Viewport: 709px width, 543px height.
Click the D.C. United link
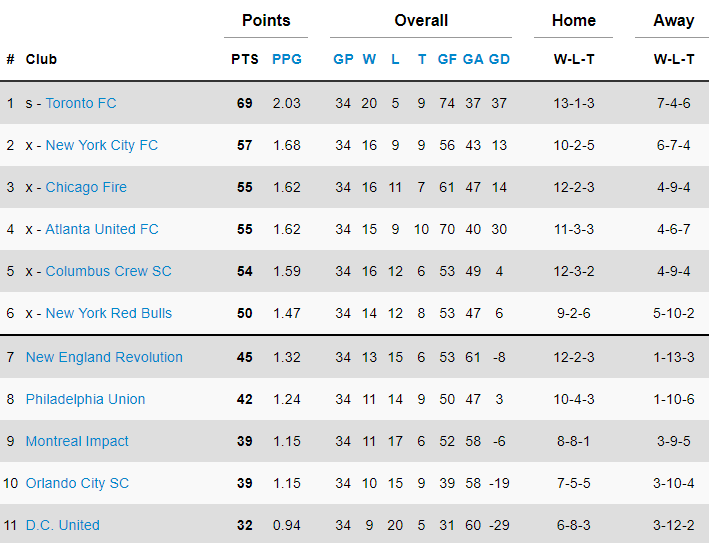[x=62, y=525]
